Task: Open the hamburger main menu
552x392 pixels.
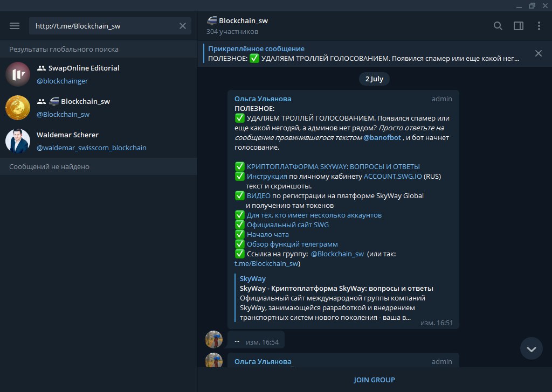Action: [x=15, y=26]
